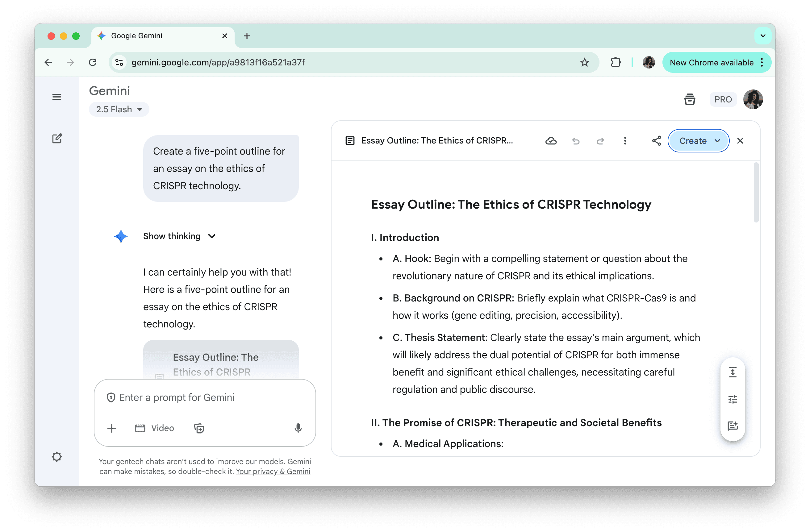Click the A. Hook bullet text
Viewport: 810px width, 532px height.
click(x=540, y=267)
